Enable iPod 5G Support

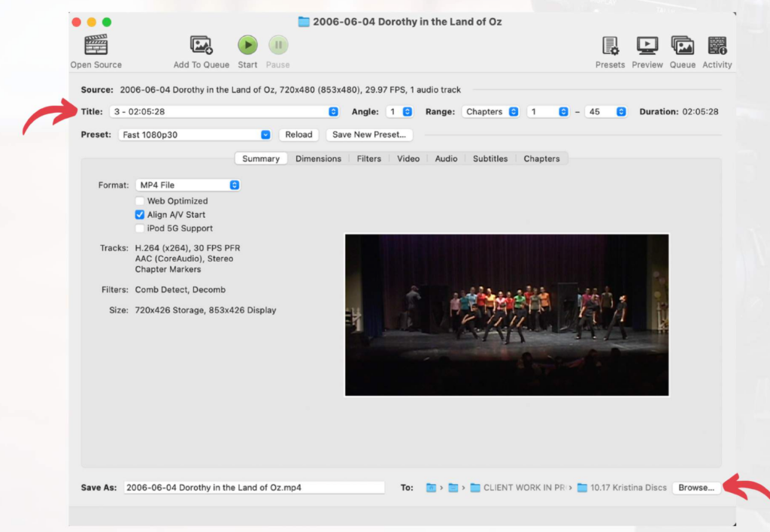pyautogui.click(x=140, y=228)
